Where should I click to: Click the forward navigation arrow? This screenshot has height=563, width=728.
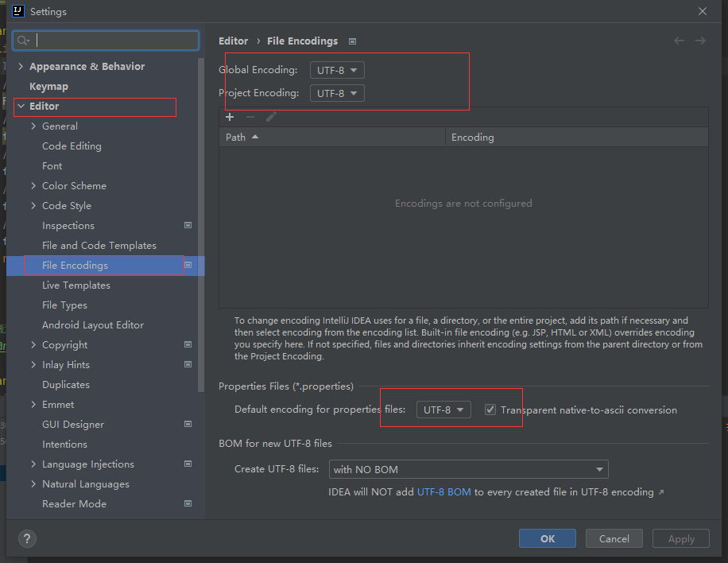pos(700,41)
